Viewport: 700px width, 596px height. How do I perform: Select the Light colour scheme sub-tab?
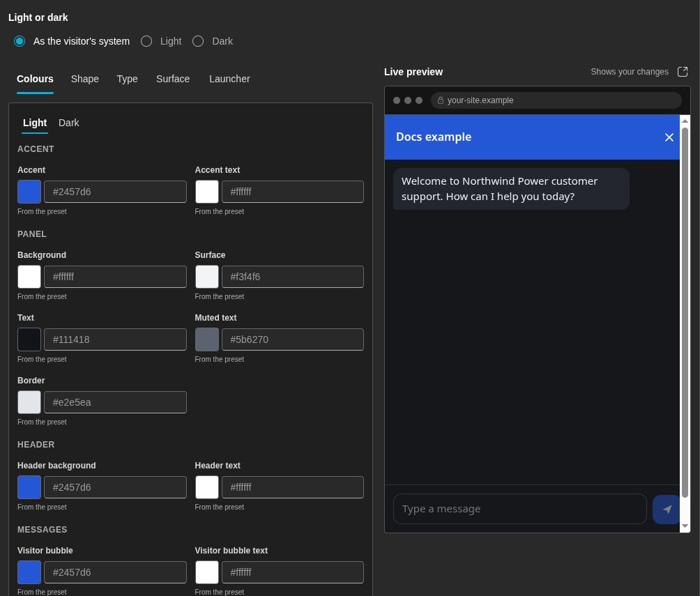click(x=35, y=123)
